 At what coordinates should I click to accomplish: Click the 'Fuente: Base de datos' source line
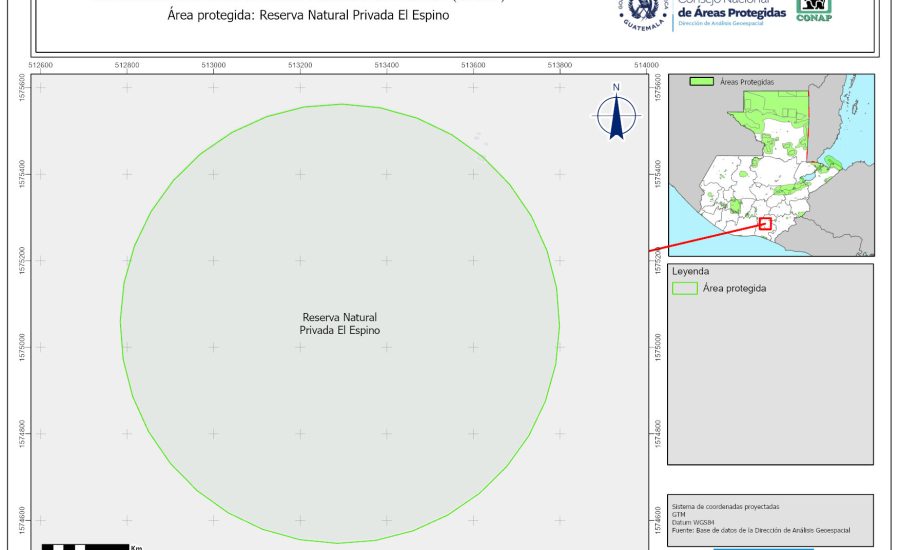tap(761, 529)
